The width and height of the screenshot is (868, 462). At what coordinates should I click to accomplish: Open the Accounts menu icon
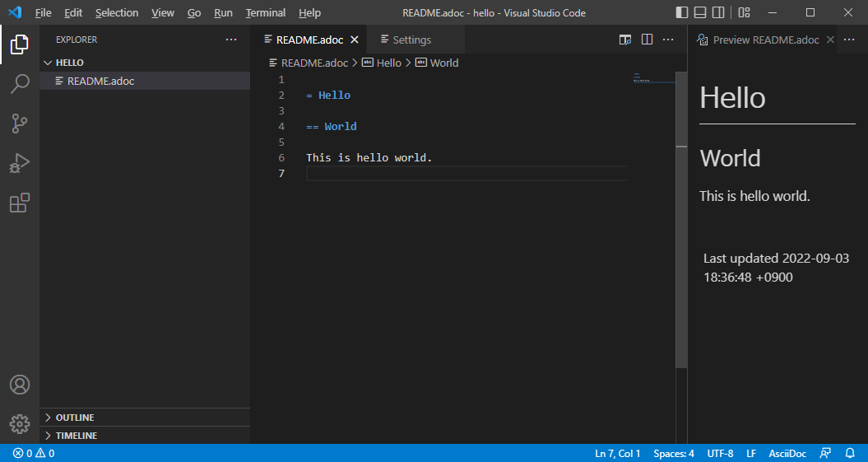pyautogui.click(x=20, y=385)
